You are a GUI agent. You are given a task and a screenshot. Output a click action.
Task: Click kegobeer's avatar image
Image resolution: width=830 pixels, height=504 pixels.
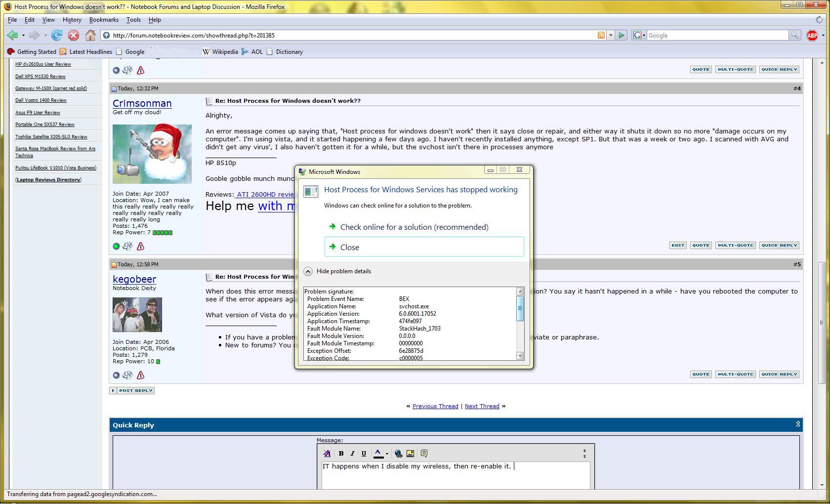pos(137,315)
